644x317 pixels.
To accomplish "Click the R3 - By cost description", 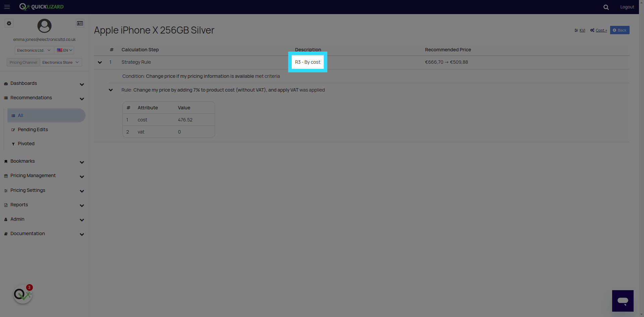I will [x=308, y=62].
